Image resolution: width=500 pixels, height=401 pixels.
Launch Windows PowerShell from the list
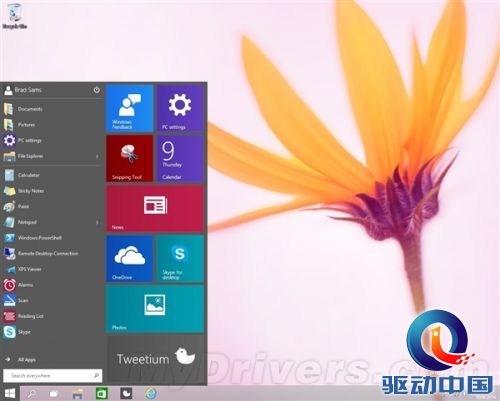(x=52, y=238)
